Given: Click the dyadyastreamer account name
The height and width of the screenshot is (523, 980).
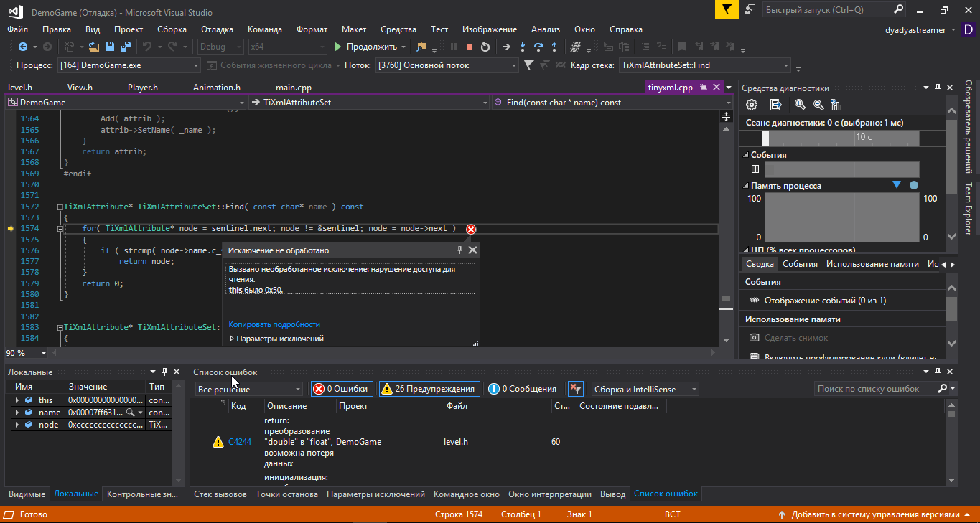Looking at the screenshot, I should 916,30.
